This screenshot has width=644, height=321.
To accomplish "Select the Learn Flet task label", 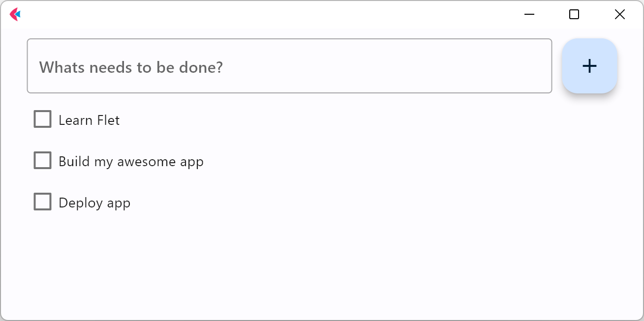I will (x=89, y=120).
